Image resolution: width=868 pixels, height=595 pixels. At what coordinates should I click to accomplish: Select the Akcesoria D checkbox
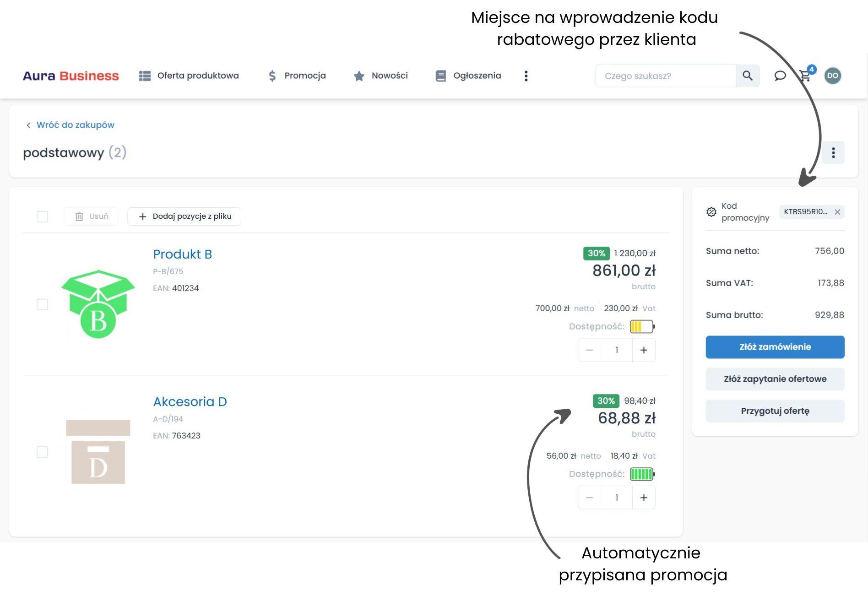[43, 452]
